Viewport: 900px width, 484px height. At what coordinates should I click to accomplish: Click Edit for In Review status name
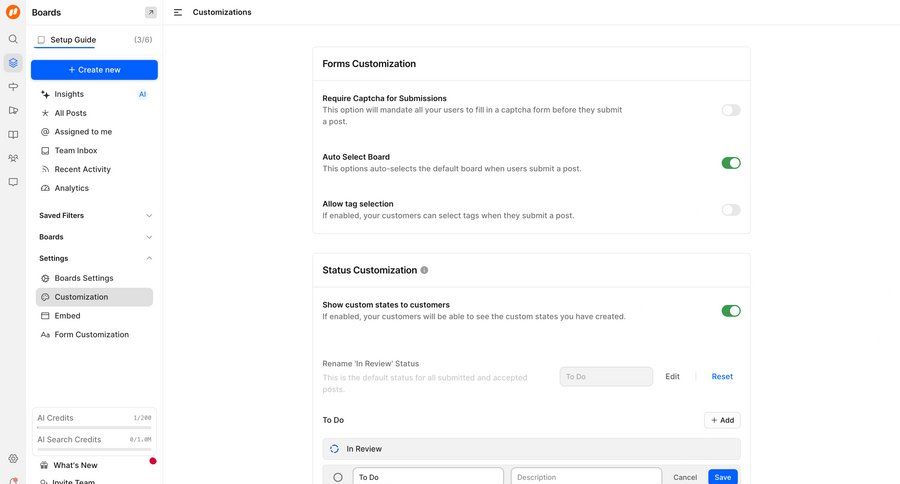pyautogui.click(x=672, y=377)
